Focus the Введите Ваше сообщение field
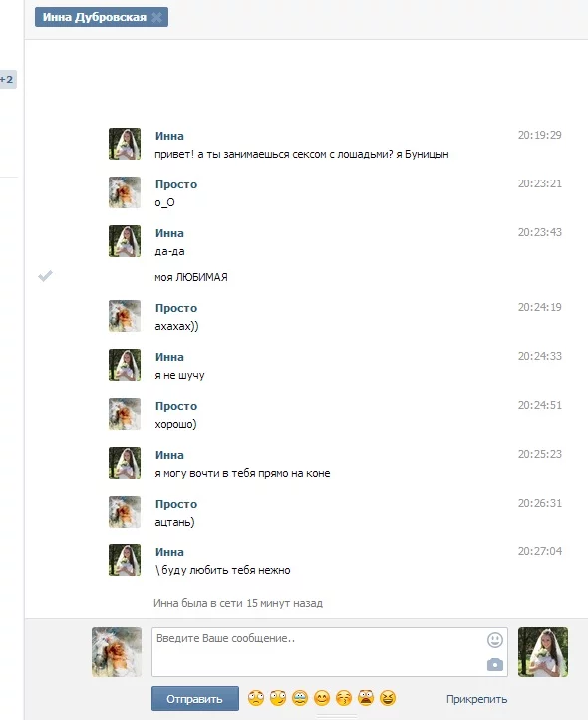Image resolution: width=588 pixels, height=720 pixels. [330, 652]
